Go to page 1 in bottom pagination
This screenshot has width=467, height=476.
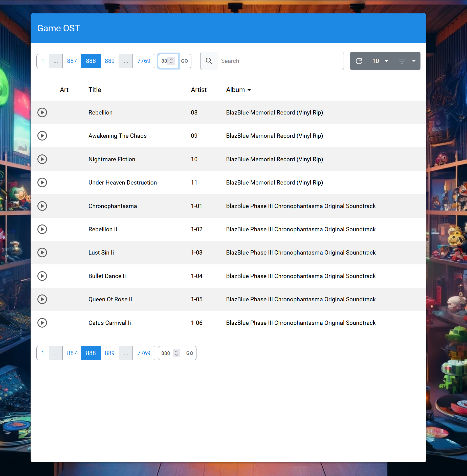[x=43, y=353]
